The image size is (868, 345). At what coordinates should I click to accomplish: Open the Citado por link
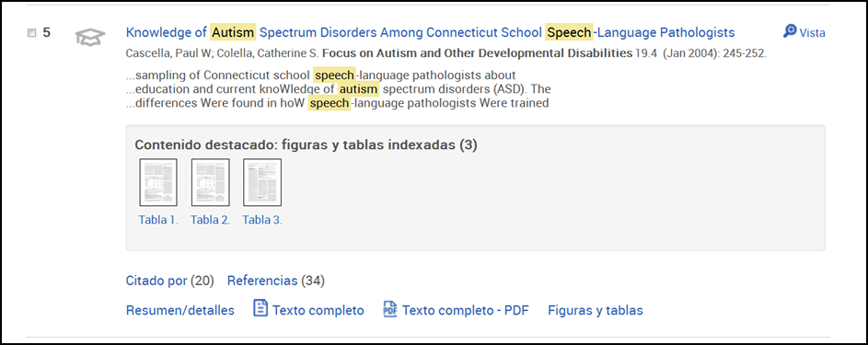tap(156, 281)
